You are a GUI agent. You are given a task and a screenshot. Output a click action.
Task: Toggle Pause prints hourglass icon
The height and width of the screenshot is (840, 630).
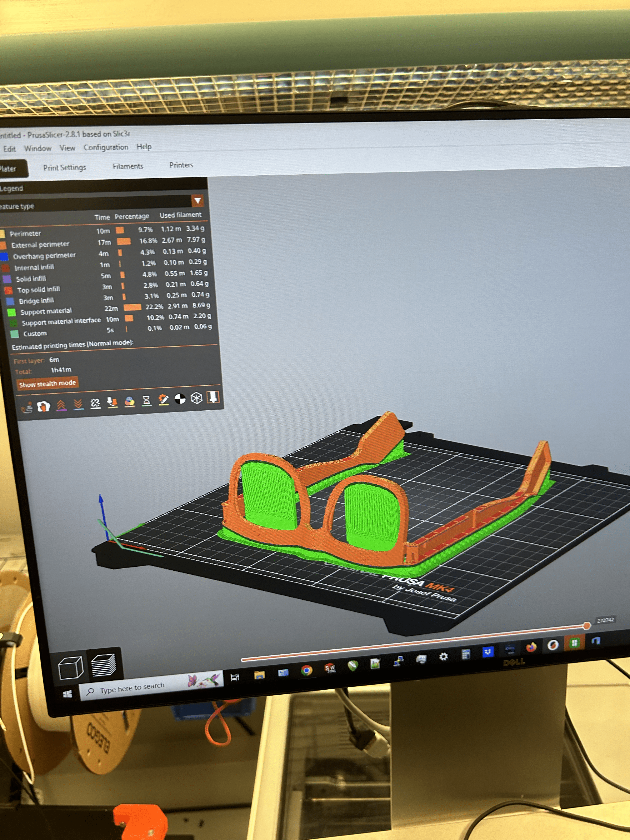pyautogui.click(x=146, y=400)
